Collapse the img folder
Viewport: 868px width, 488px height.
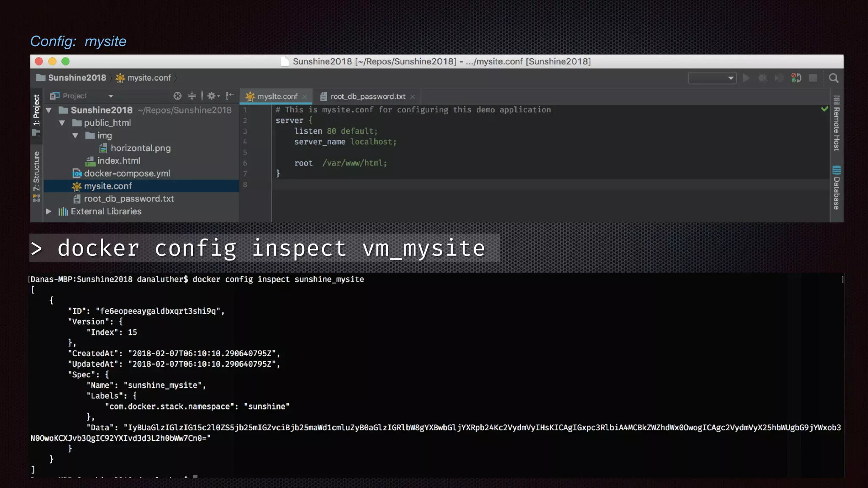tap(75, 136)
